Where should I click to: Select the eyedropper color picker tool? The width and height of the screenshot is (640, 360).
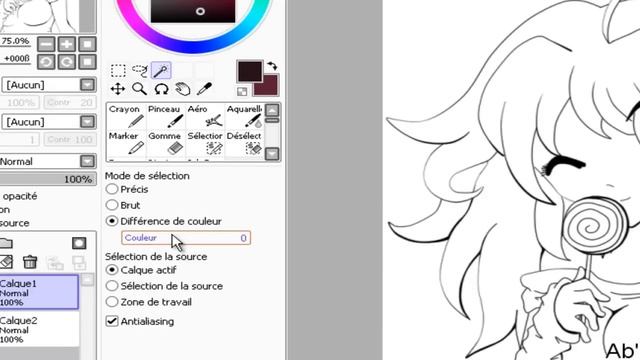click(204, 89)
